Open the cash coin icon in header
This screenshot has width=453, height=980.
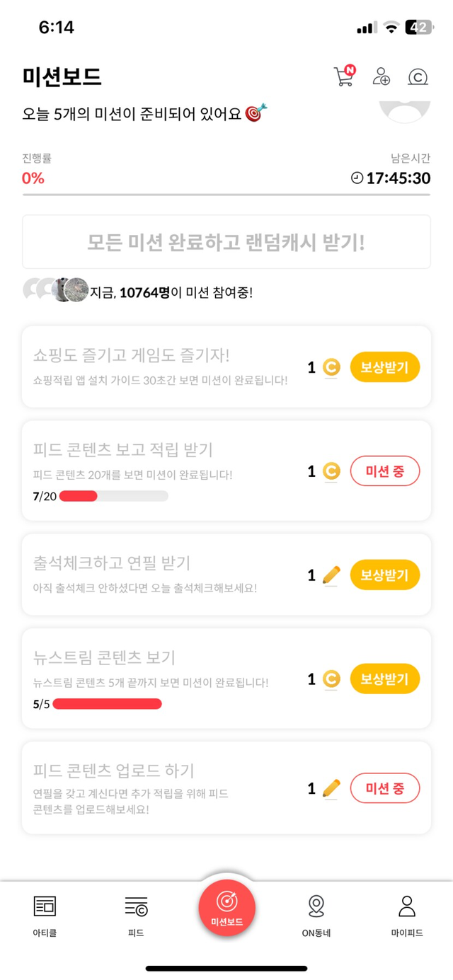pyautogui.click(x=418, y=77)
